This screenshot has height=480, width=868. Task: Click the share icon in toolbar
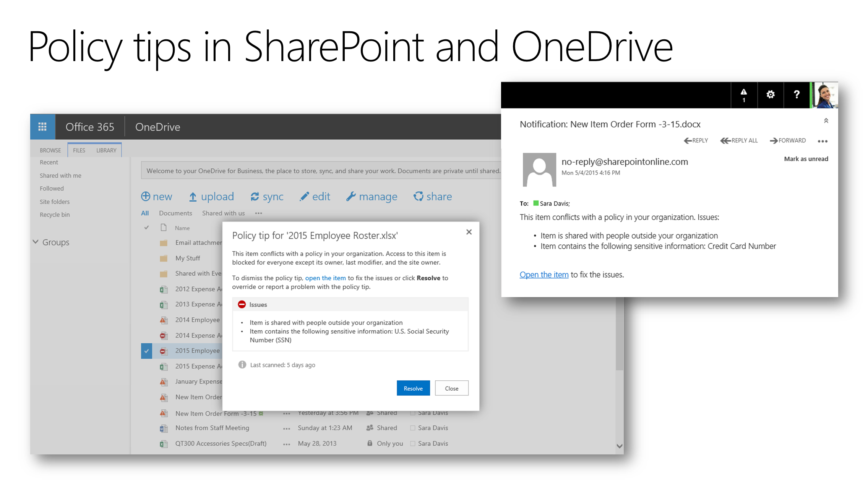point(419,196)
